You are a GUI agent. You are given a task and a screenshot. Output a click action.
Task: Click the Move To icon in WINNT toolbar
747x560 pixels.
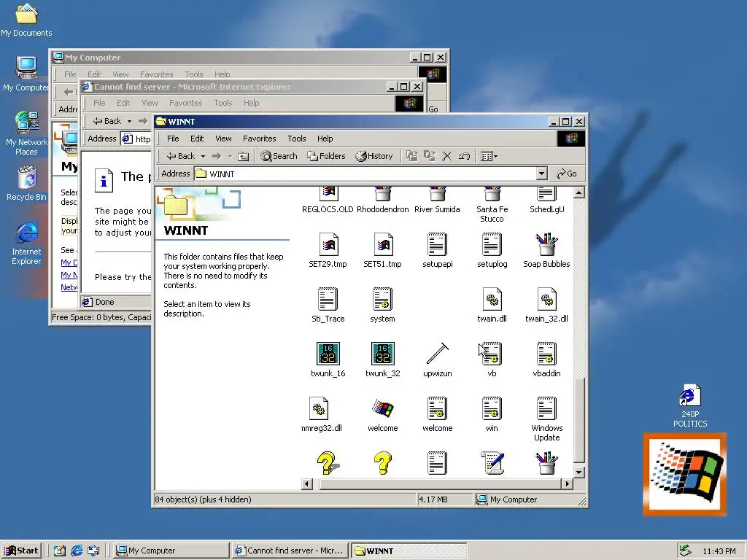pyautogui.click(x=412, y=156)
